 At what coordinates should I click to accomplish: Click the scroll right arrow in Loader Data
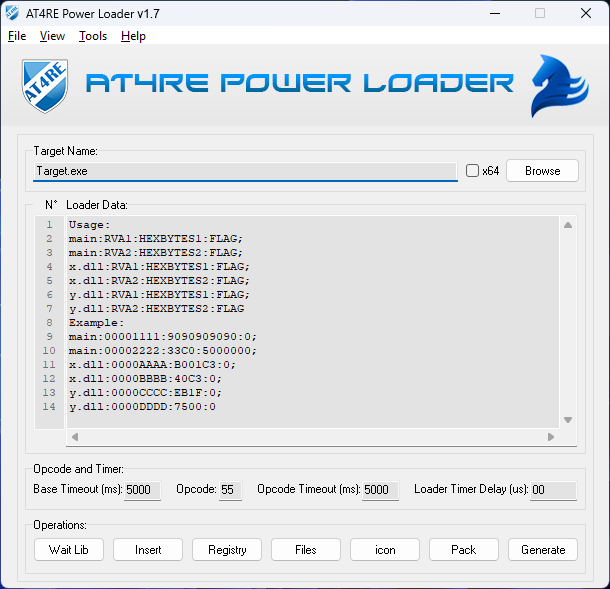click(550, 437)
